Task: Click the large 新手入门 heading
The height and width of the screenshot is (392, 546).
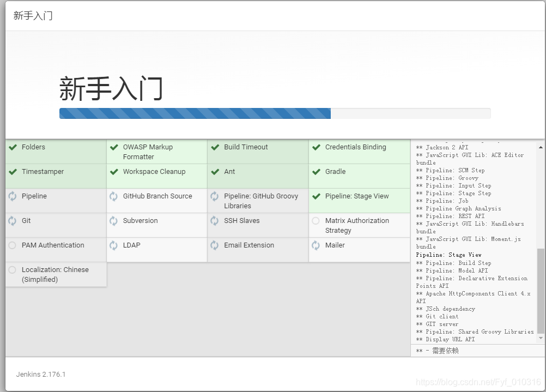Action: click(111, 88)
